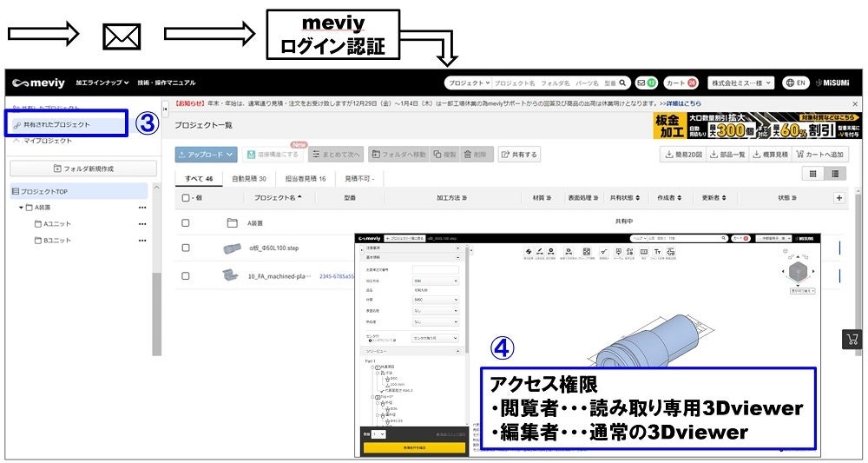Screen dimensions: 868x463
Task: Open the mail notifications icon with badge
Action: 647,83
